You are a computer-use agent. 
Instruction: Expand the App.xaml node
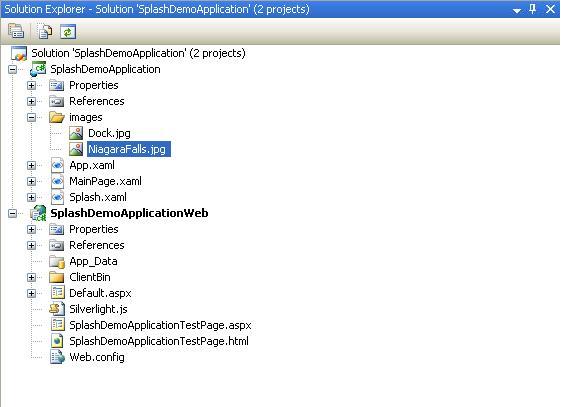31,166
